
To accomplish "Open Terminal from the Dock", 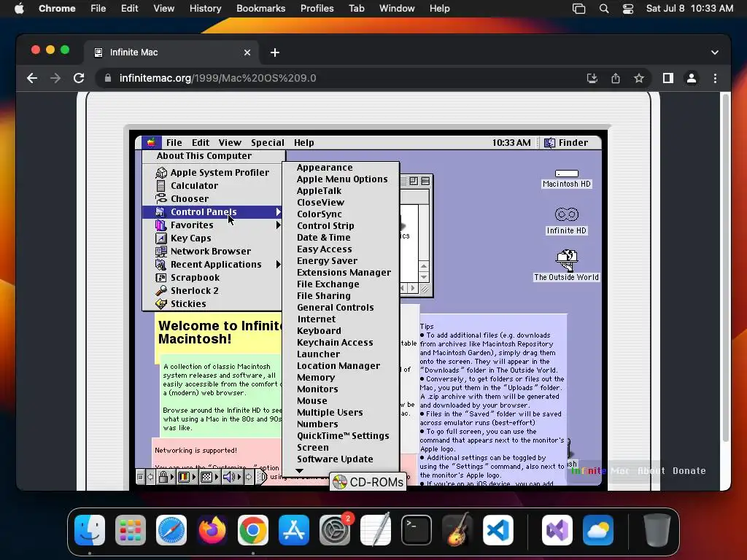I will (x=417, y=529).
